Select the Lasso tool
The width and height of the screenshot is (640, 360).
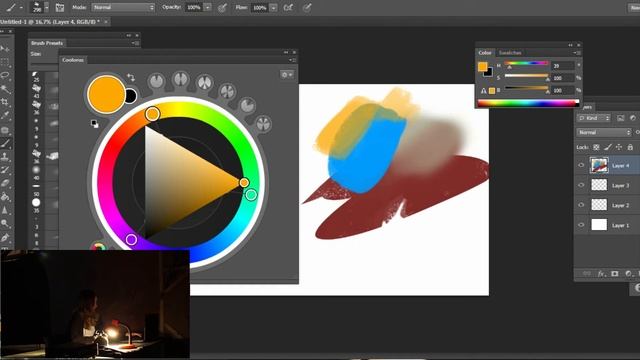click(x=5, y=76)
